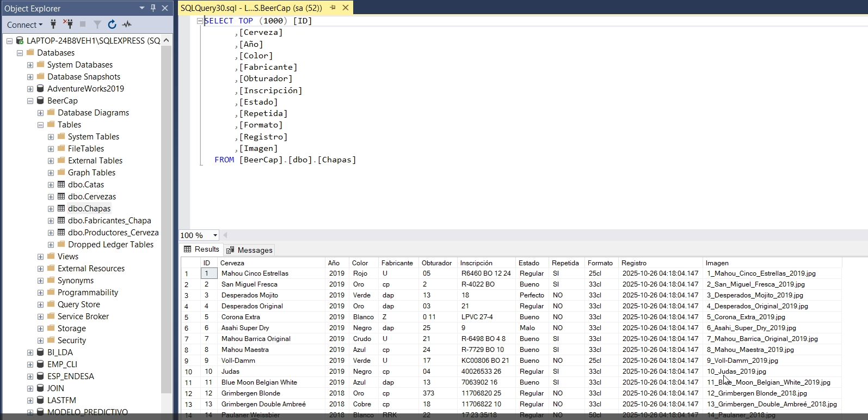868x420 pixels.
Task: Switch to the Messages tab
Action: [249, 250]
